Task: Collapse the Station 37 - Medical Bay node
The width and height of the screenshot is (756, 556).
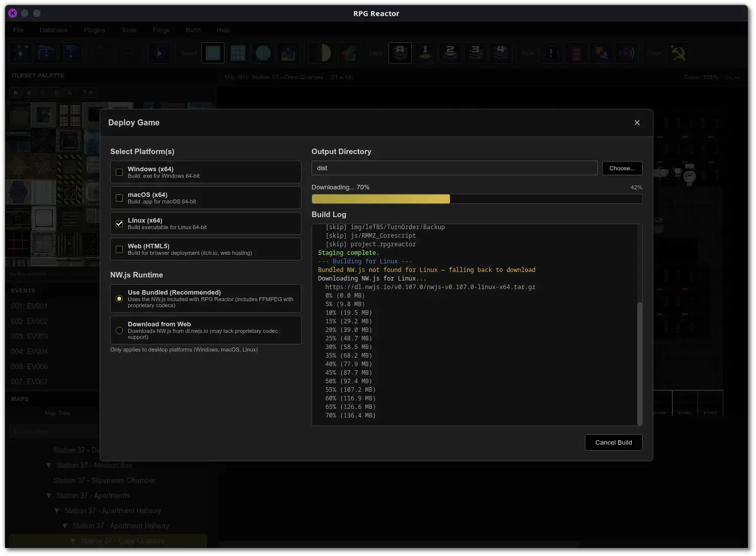Action: tap(49, 465)
